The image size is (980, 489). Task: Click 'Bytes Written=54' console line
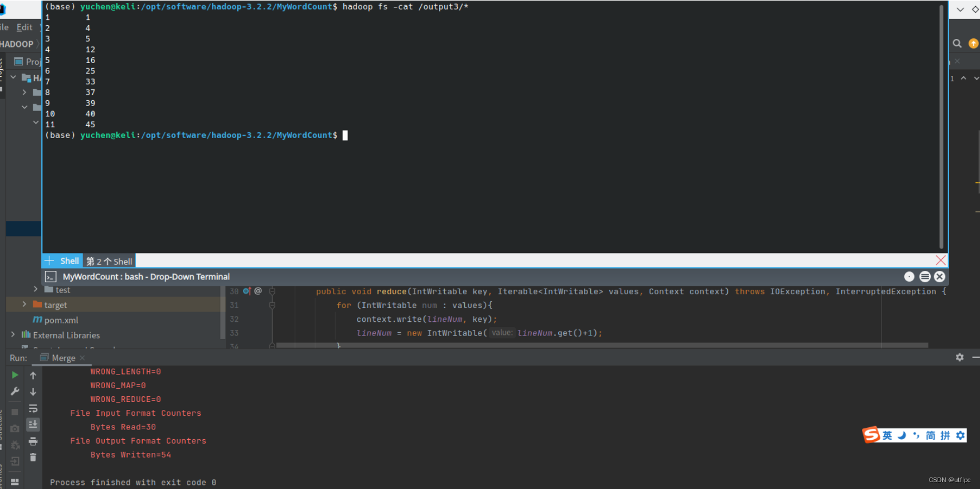(x=131, y=455)
